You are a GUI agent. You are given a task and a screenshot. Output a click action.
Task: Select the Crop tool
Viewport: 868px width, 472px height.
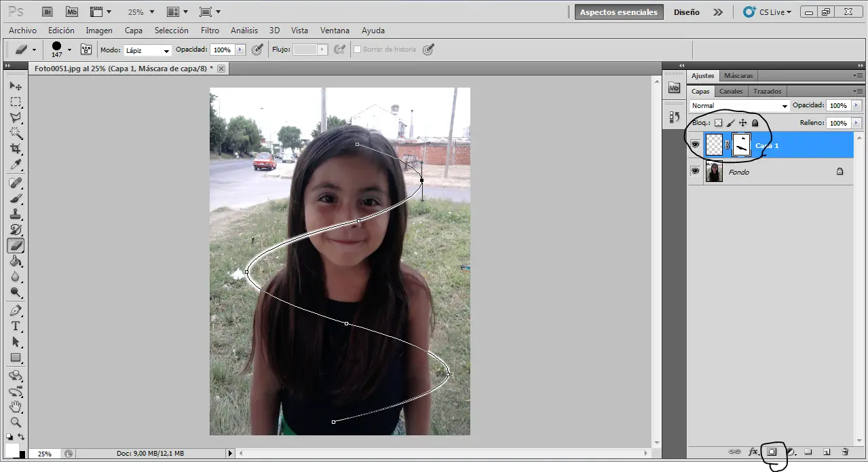[16, 149]
